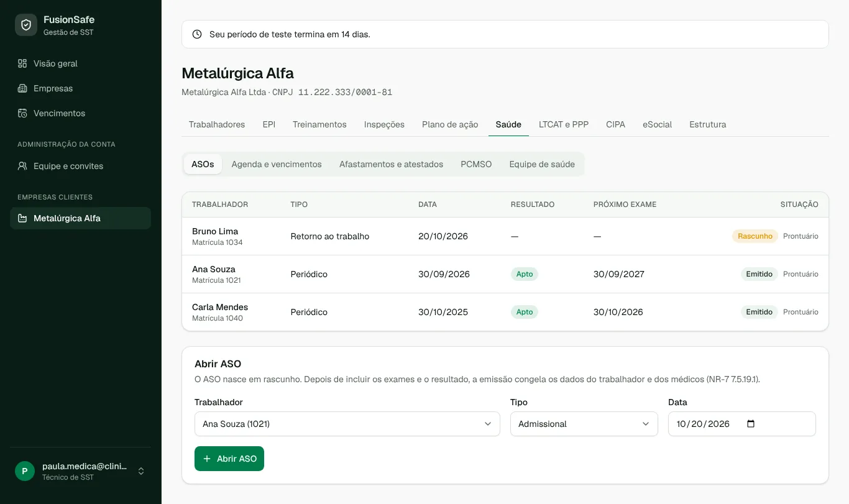
Task: Click the Vencimentos calendar icon
Action: coord(22,113)
